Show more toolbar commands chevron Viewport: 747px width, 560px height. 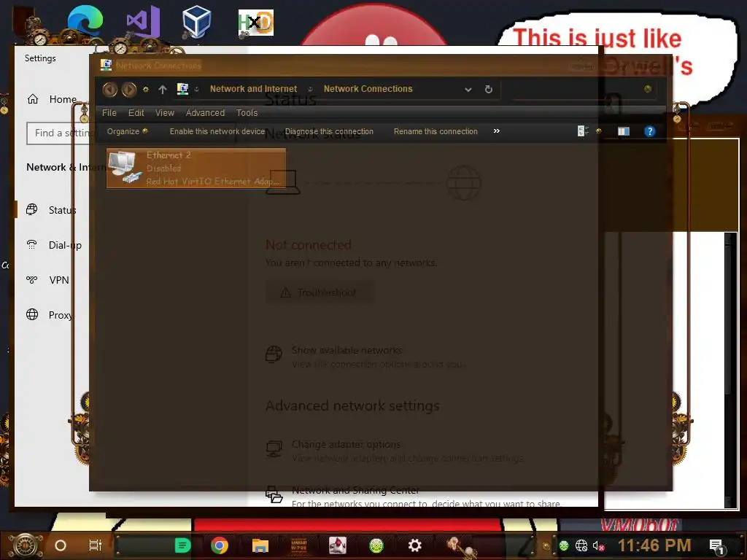(496, 131)
